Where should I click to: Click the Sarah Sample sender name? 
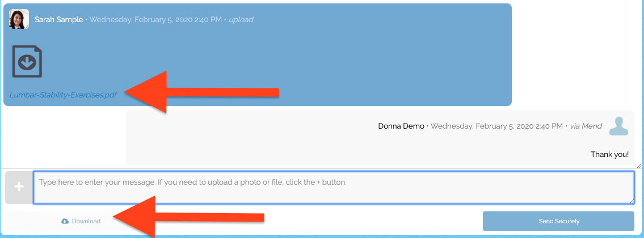coord(59,19)
